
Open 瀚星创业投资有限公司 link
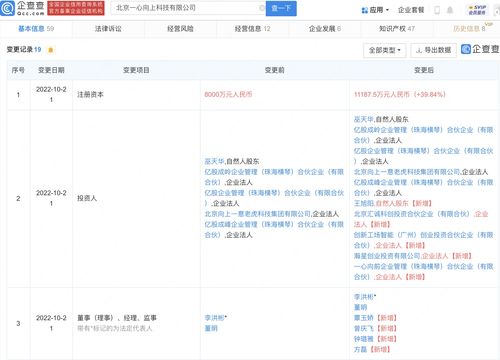click(x=387, y=256)
